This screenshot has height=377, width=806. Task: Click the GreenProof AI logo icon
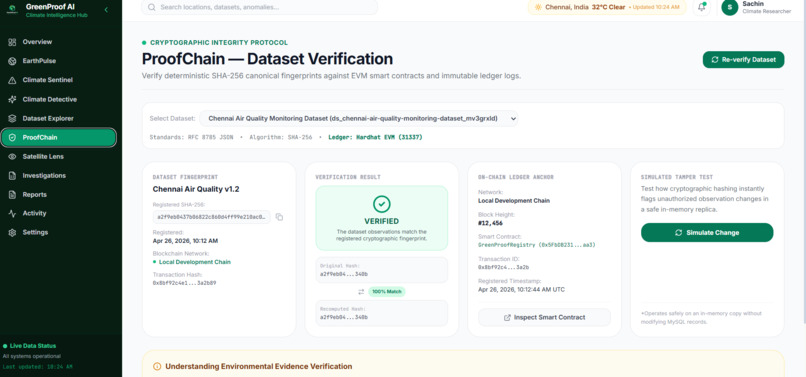pos(11,10)
